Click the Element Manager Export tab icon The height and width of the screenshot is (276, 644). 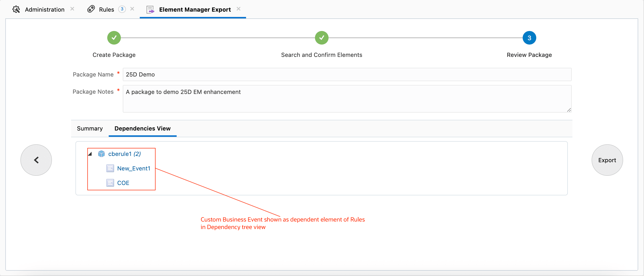tap(150, 9)
